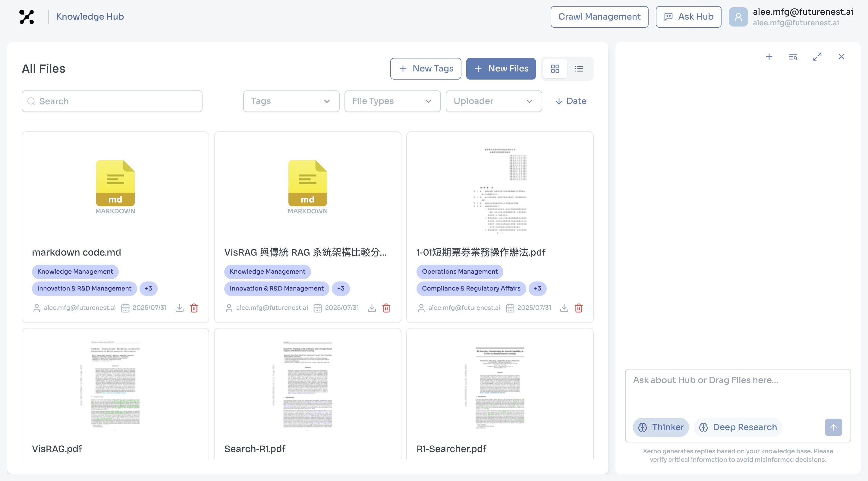Download the VisRAG comparison markdown file
868x481 pixels.
372,308
